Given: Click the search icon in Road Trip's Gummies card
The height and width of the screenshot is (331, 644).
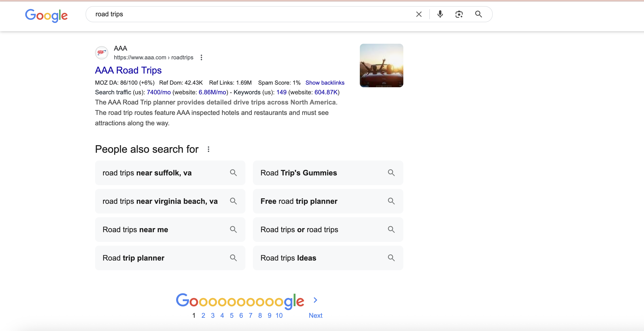Looking at the screenshot, I should click(391, 173).
